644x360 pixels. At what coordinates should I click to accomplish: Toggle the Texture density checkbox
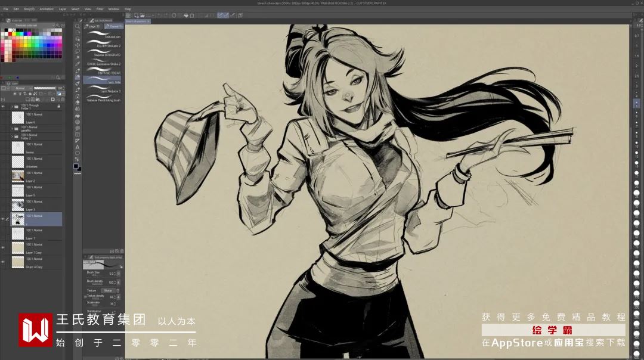(85, 297)
